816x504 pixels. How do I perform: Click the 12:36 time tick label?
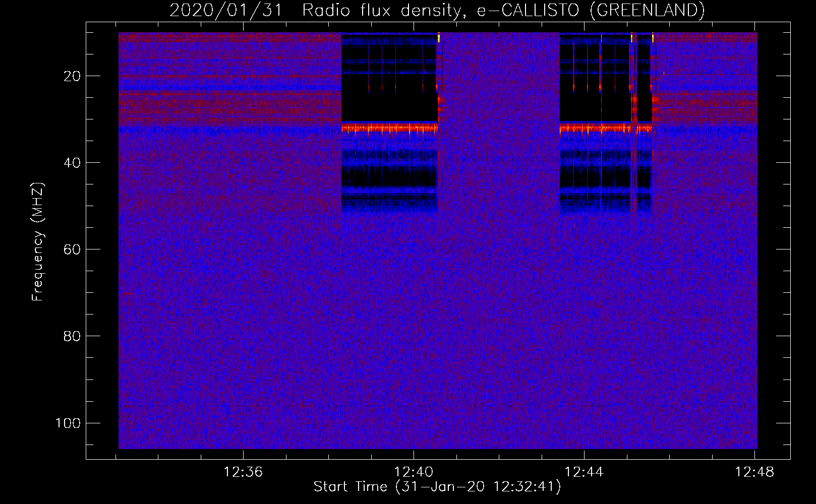243,472
